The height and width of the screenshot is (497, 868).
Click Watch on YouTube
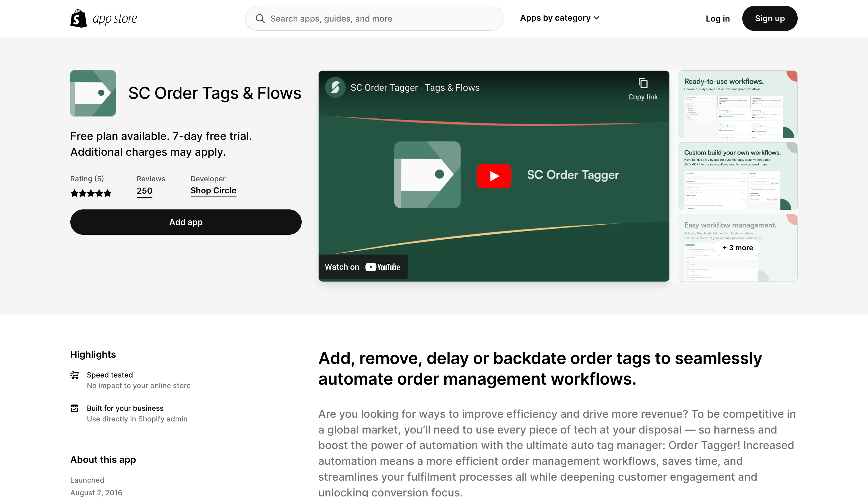(363, 267)
